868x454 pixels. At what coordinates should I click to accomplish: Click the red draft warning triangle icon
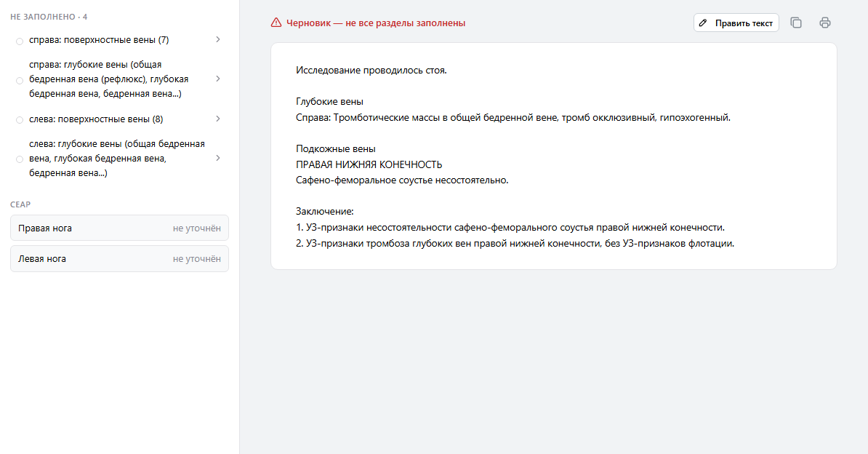[x=276, y=23]
